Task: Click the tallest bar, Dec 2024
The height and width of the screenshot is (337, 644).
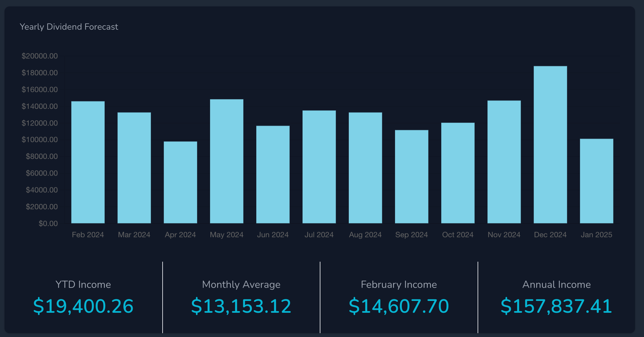Action: point(550,145)
